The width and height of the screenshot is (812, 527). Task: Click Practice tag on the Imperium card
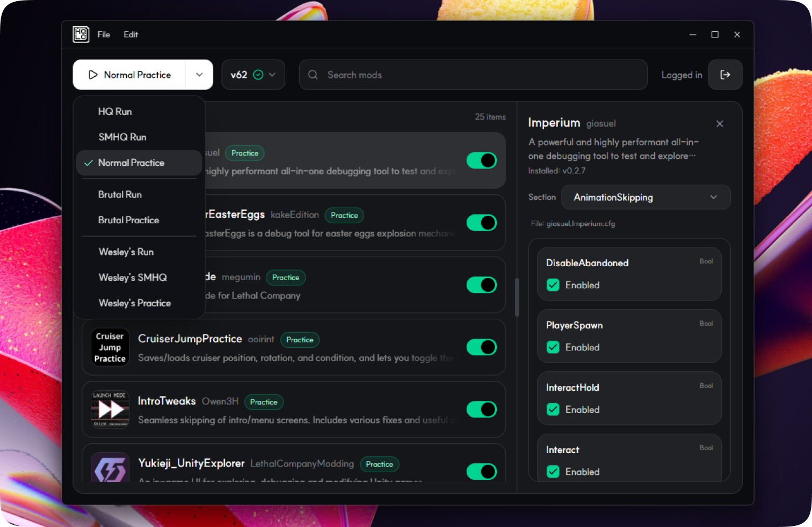tap(245, 153)
